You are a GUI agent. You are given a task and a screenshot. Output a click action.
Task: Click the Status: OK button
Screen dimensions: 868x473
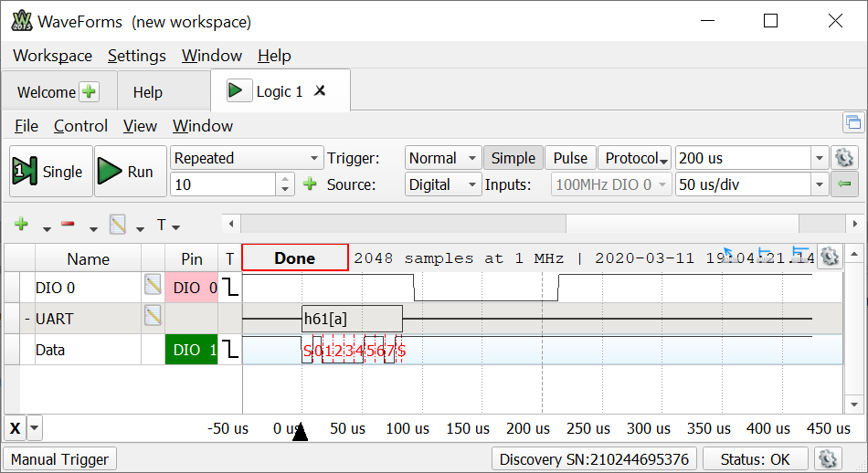click(755, 459)
